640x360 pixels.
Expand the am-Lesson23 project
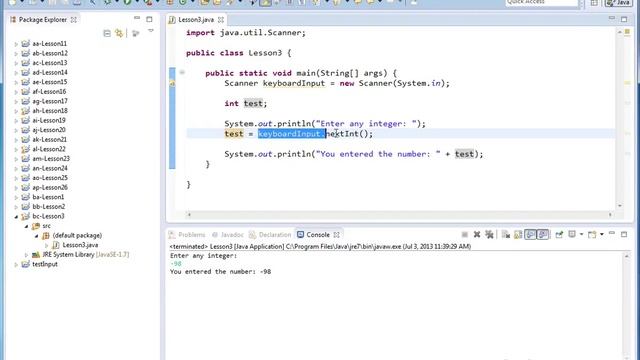[x=16, y=159]
